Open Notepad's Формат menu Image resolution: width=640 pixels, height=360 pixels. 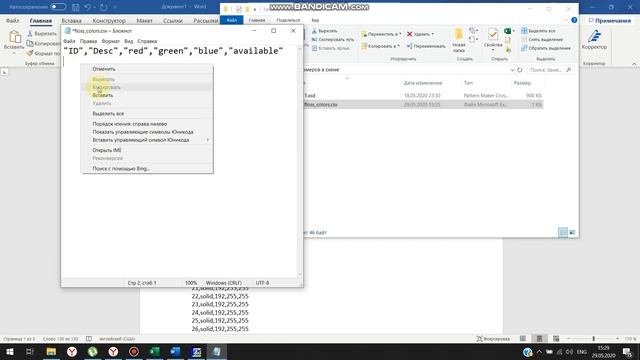[x=110, y=41]
